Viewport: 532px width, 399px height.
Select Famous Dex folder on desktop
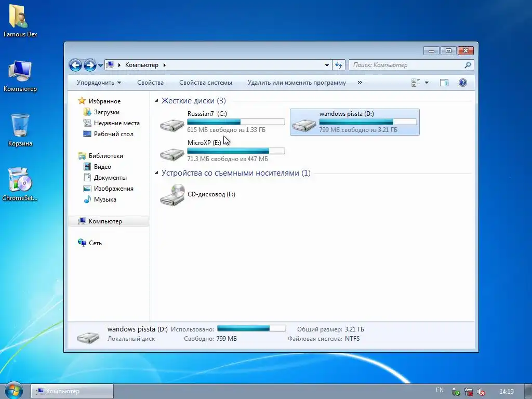click(20, 21)
